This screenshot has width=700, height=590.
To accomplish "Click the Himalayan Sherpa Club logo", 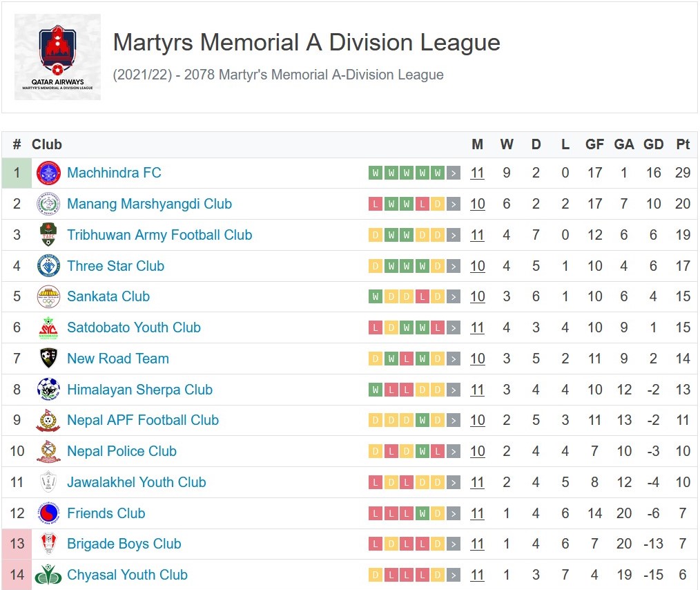I will (48, 390).
